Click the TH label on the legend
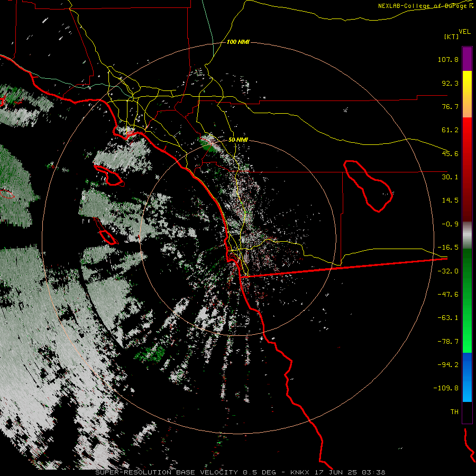 [x=454, y=412]
